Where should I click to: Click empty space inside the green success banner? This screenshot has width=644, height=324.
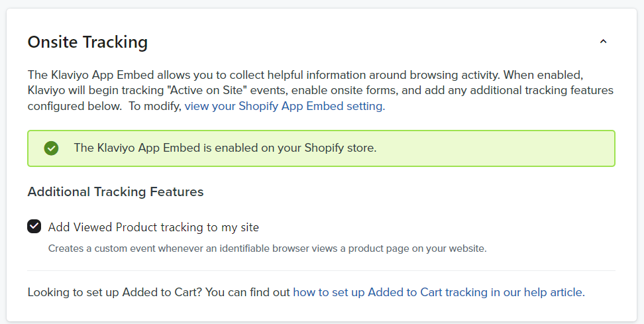493,148
